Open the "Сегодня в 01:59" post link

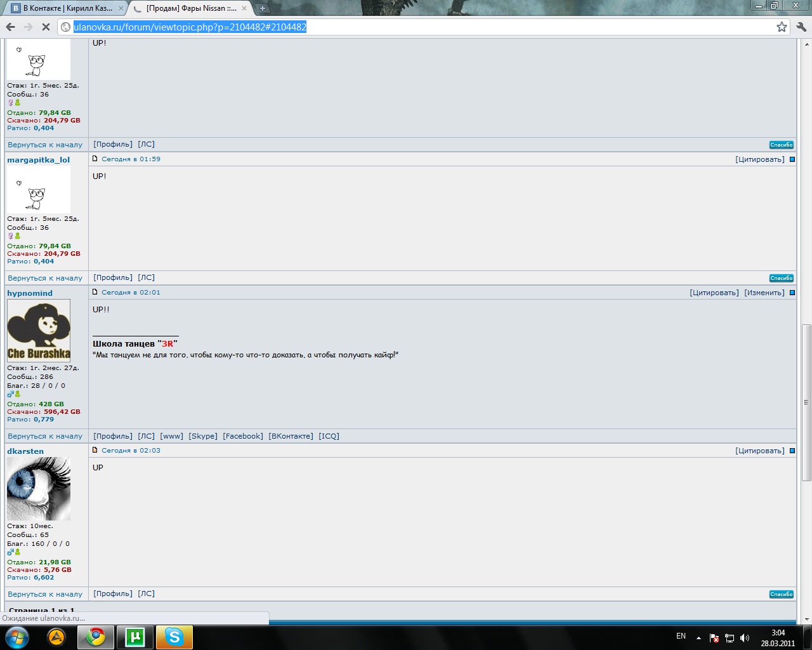(x=131, y=159)
